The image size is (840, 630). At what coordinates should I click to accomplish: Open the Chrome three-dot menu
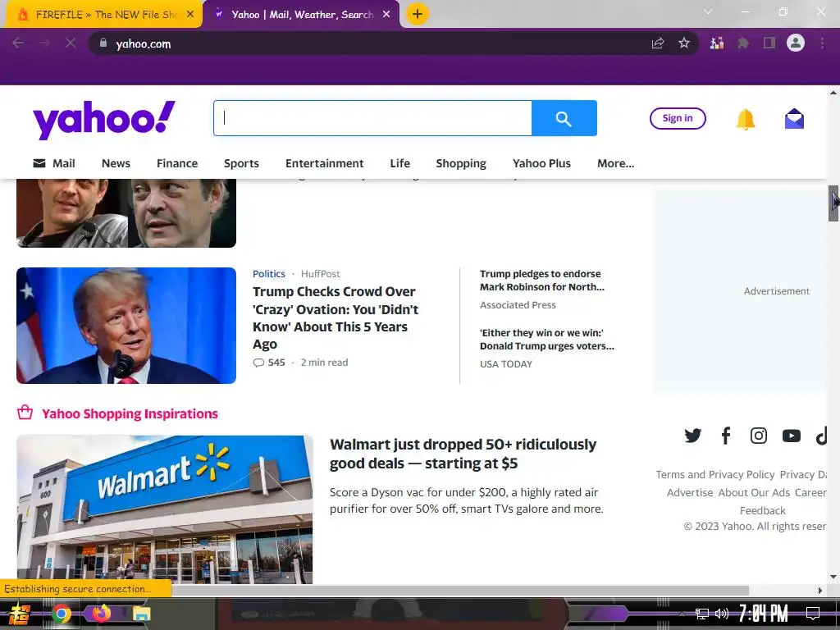822,43
